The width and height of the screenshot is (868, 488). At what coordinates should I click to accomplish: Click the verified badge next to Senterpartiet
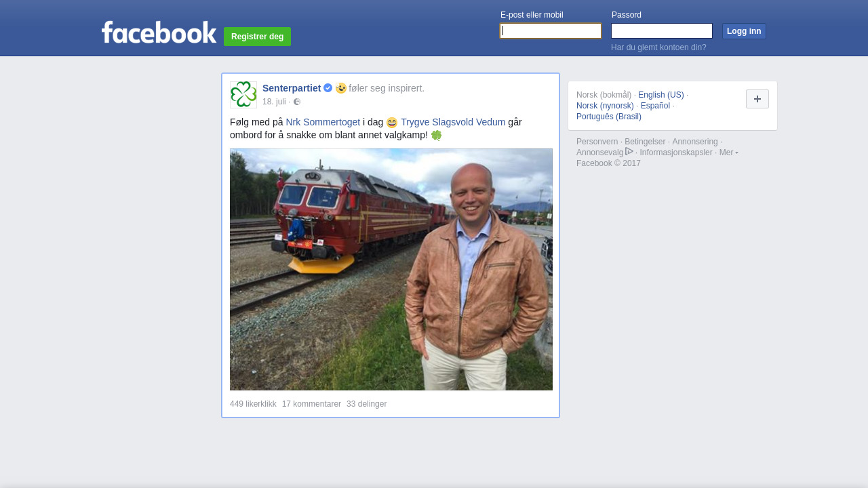pos(328,88)
